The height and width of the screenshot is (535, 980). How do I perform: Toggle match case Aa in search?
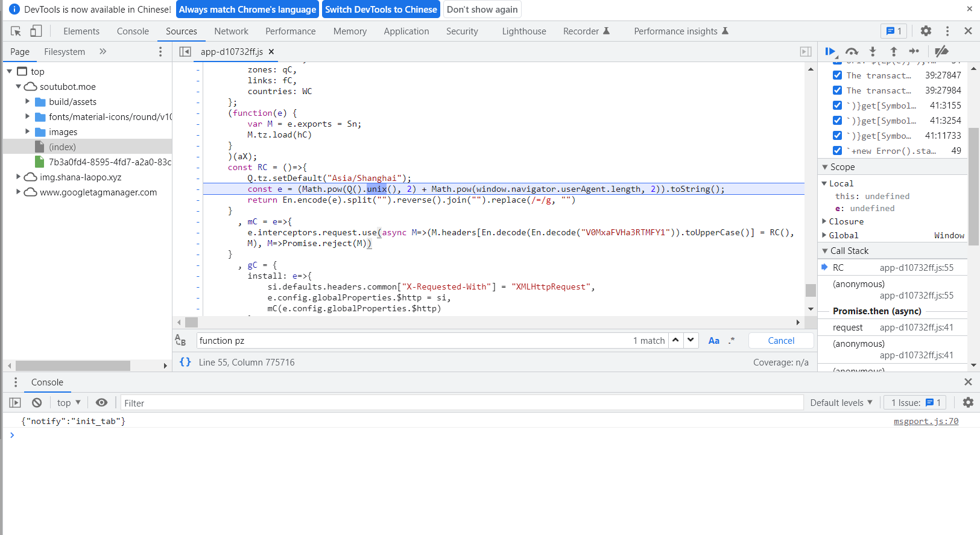pos(714,341)
